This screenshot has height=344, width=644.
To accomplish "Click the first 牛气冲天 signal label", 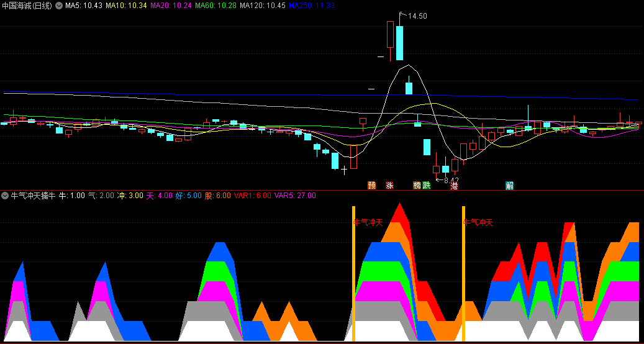I will pyautogui.click(x=368, y=223).
